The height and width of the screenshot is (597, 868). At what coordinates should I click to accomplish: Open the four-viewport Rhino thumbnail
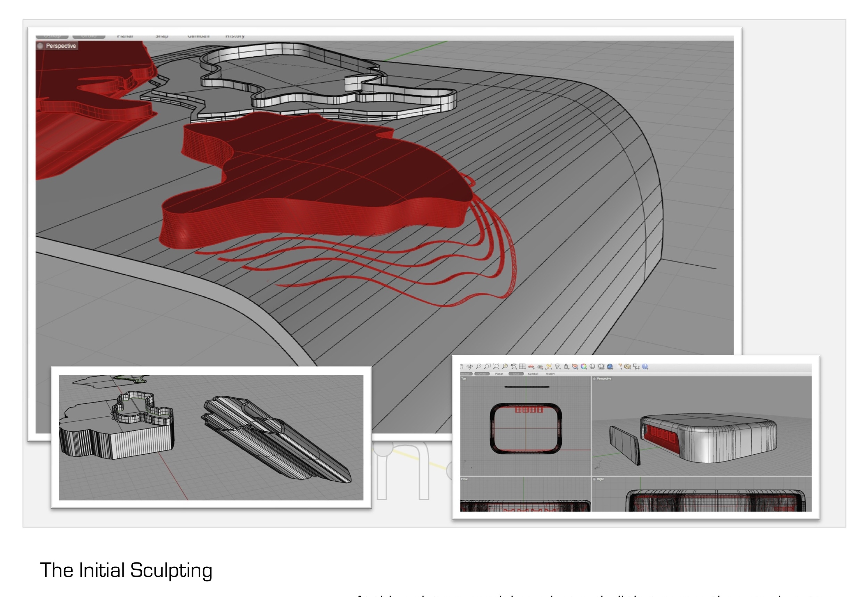(x=636, y=438)
